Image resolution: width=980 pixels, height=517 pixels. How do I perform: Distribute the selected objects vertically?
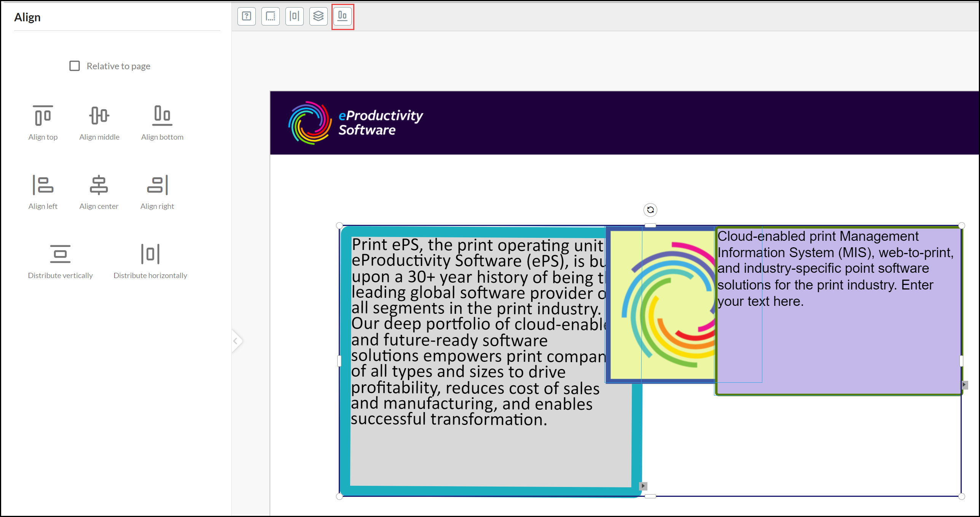(60, 254)
